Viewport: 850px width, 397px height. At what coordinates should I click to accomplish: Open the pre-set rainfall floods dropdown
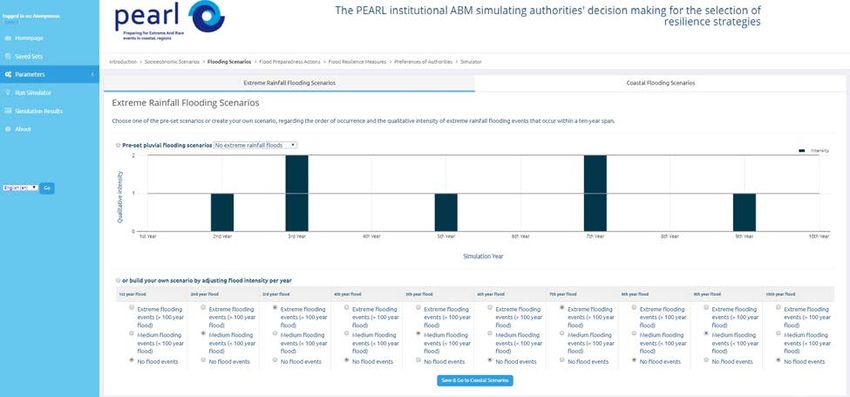pyautogui.click(x=255, y=145)
